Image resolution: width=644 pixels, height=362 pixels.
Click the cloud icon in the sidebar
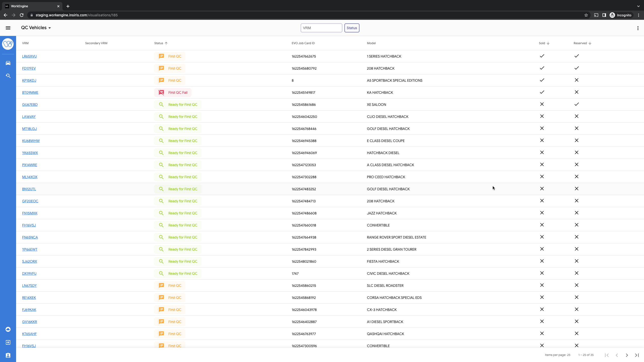(x=8, y=329)
